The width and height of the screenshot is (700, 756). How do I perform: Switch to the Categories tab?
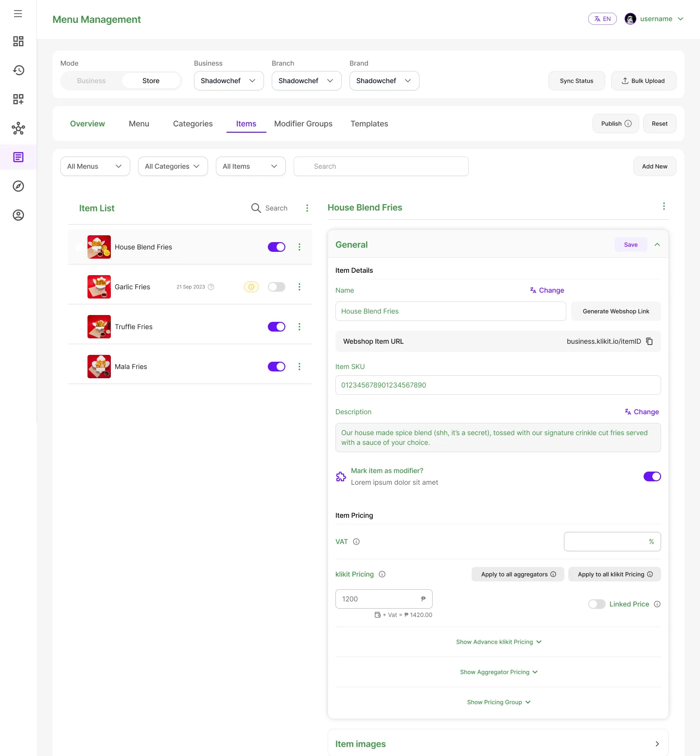point(193,123)
